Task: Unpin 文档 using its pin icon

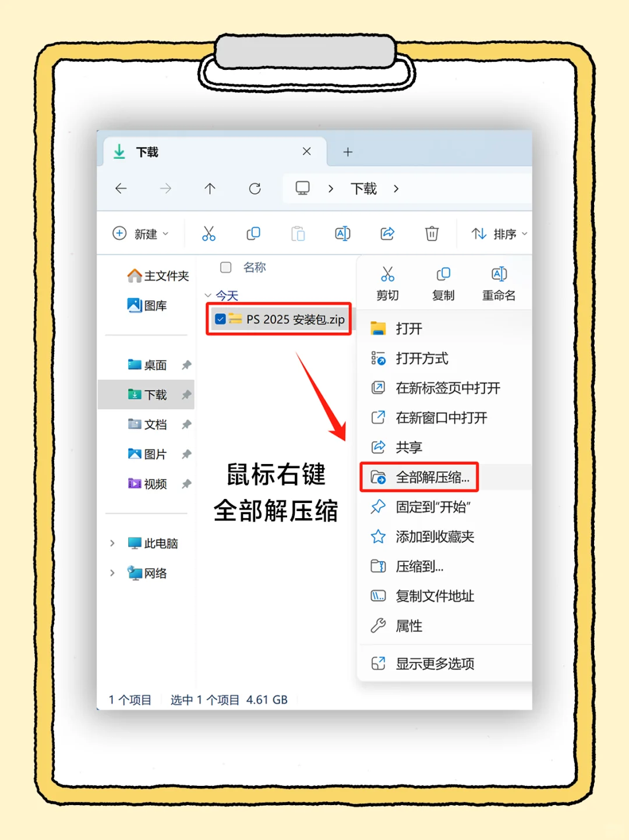Action: tap(186, 424)
